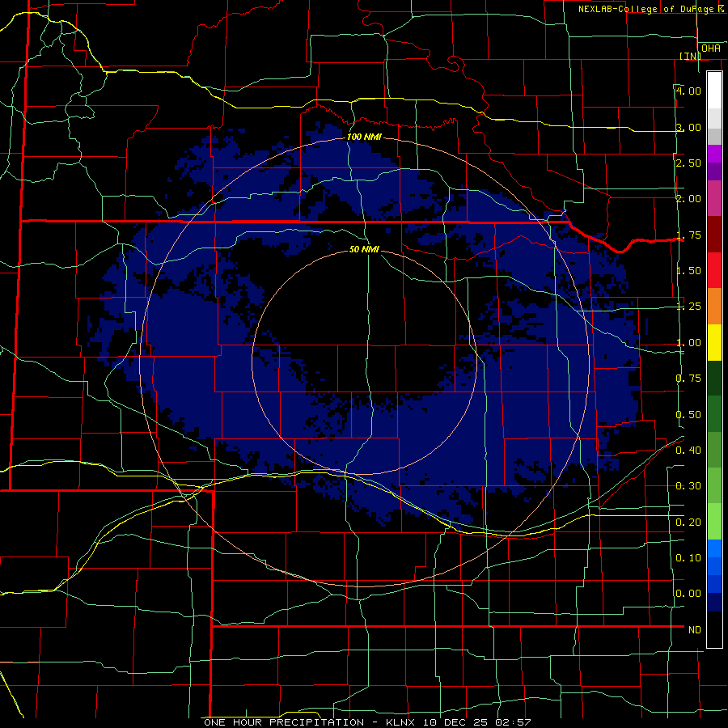Click the white 4.00 inch legend swatch
The image size is (728, 728).
click(714, 91)
